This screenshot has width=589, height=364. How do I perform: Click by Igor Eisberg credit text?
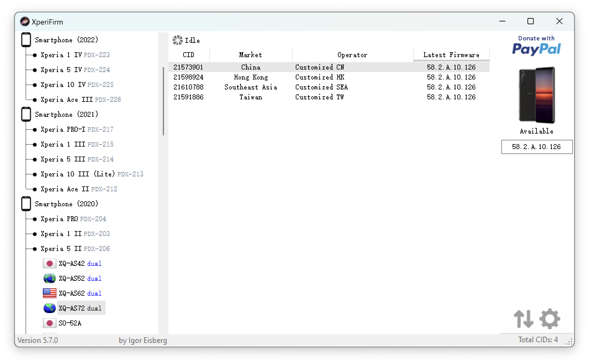tap(143, 340)
